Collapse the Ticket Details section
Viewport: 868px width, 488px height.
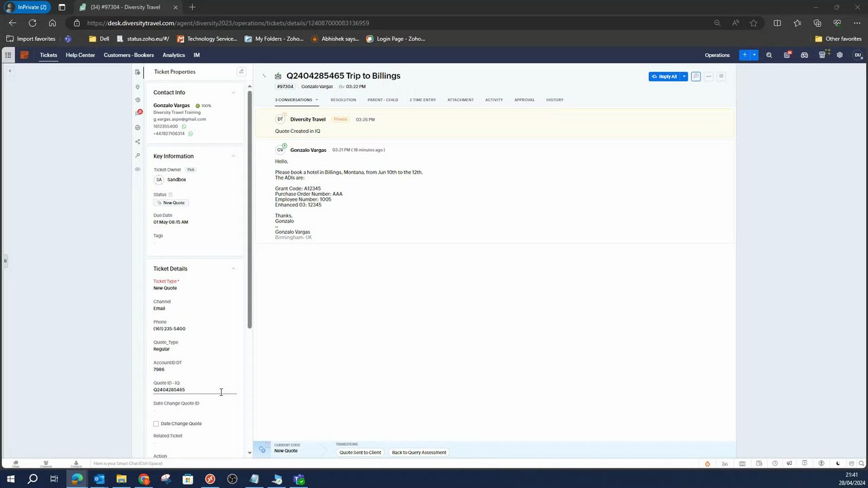tap(233, 269)
